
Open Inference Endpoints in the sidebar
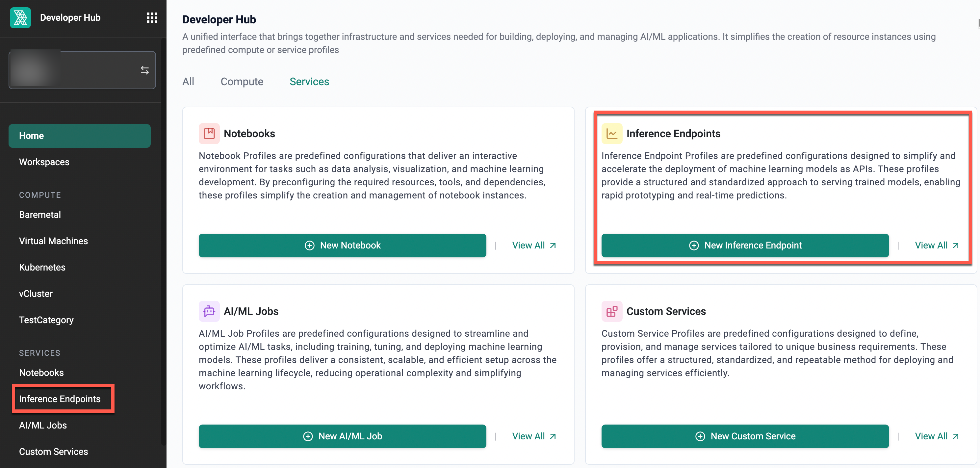[60, 399]
